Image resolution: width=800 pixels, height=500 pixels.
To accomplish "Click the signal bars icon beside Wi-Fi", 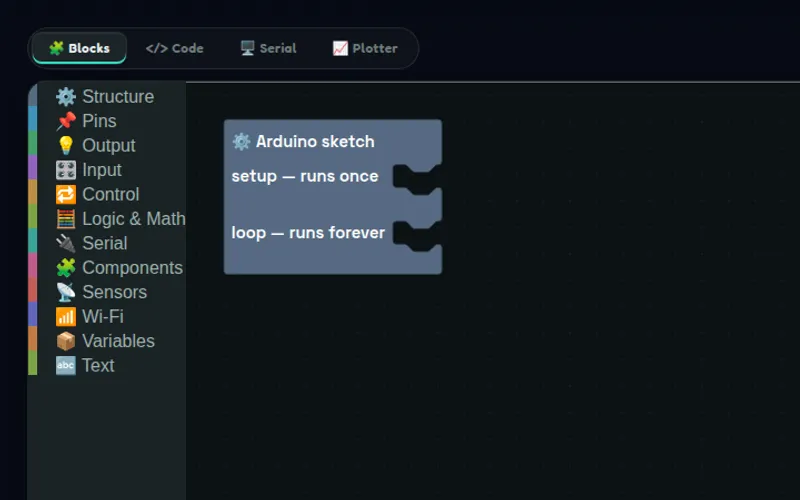I will click(x=66, y=317).
